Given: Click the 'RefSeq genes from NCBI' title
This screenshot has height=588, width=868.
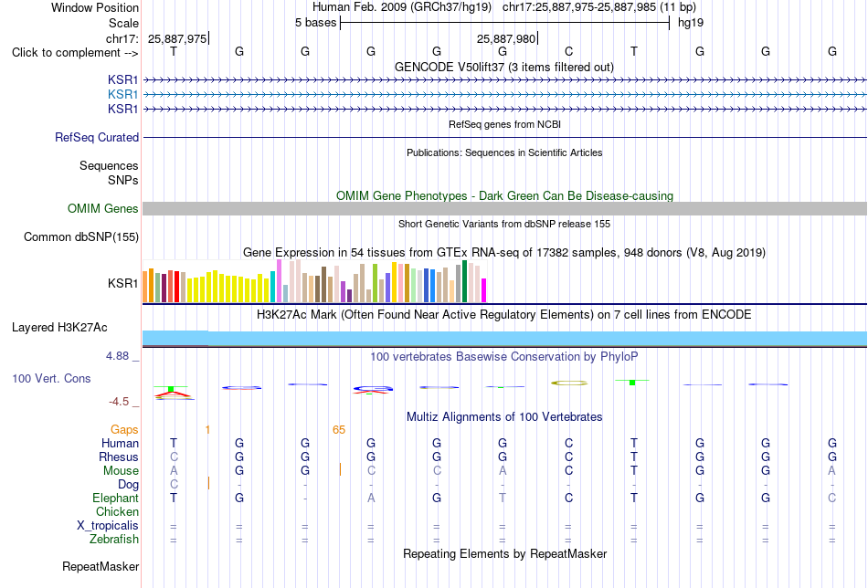Looking at the screenshot, I should click(504, 124).
